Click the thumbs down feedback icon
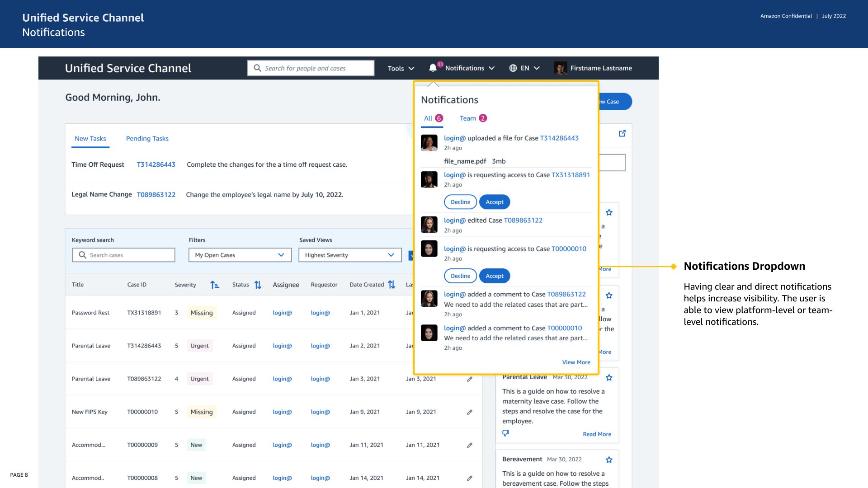Screen dimensions: 868x488 (506, 433)
